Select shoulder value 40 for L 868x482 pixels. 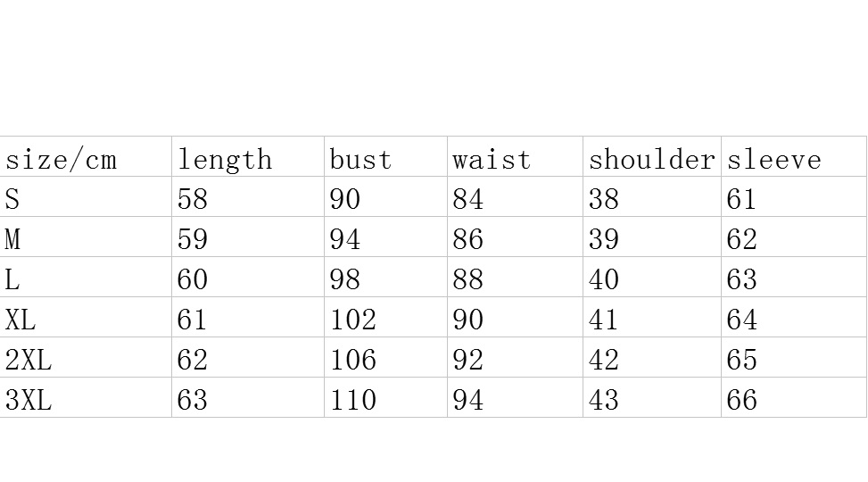[603, 278]
